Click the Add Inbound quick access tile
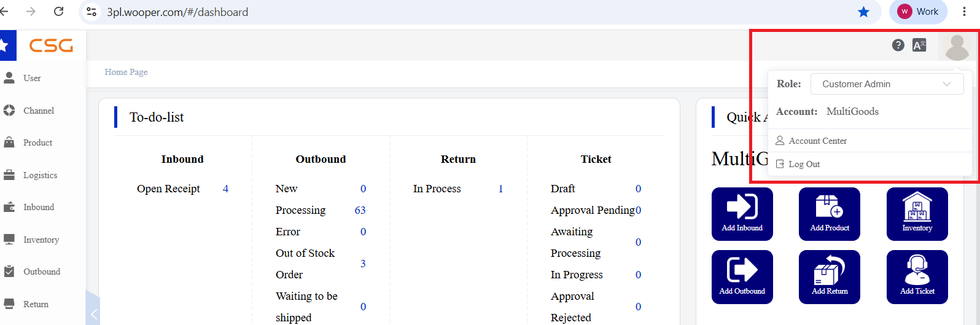Image resolution: width=980 pixels, height=325 pixels. [742, 214]
